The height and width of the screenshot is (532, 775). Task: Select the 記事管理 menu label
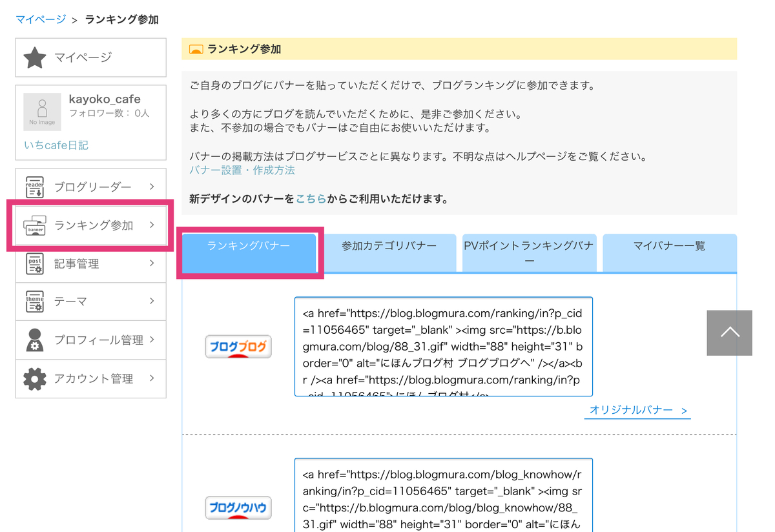pyautogui.click(x=77, y=263)
